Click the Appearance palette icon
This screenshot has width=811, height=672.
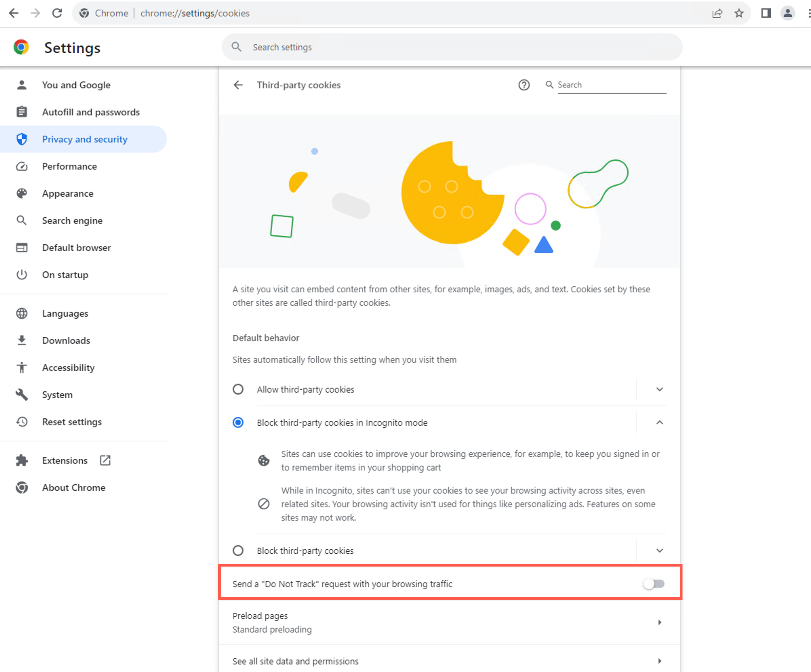[x=22, y=193]
